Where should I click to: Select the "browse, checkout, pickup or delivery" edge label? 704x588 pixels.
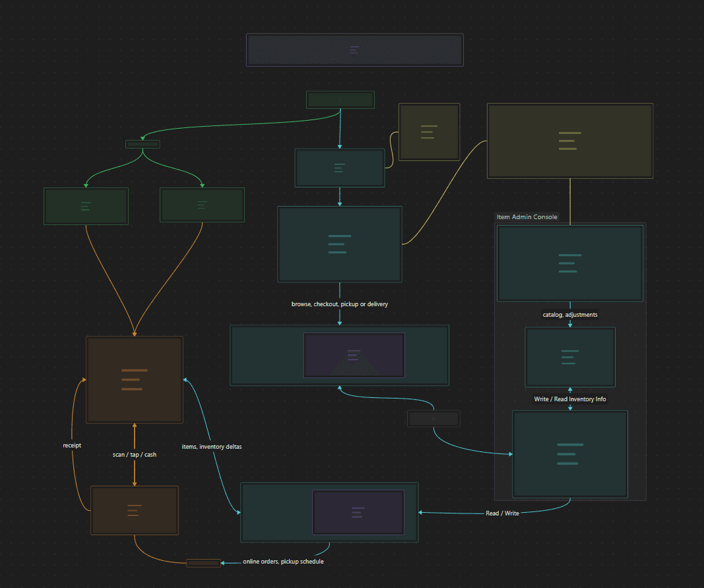[340, 304]
